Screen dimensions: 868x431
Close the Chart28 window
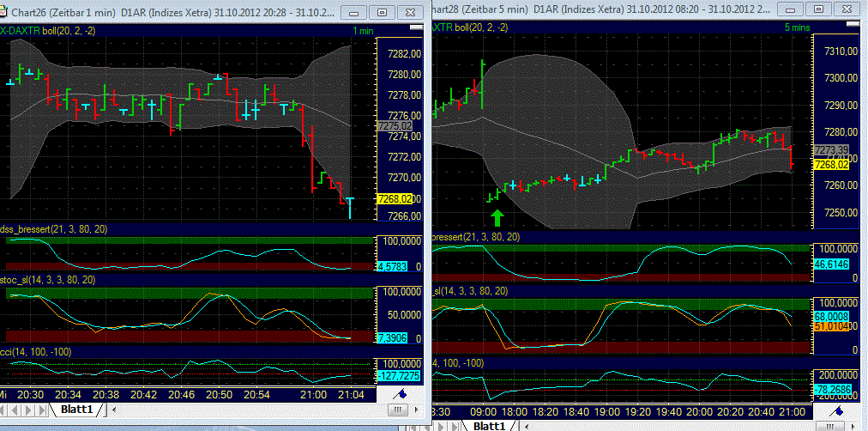click(x=848, y=9)
